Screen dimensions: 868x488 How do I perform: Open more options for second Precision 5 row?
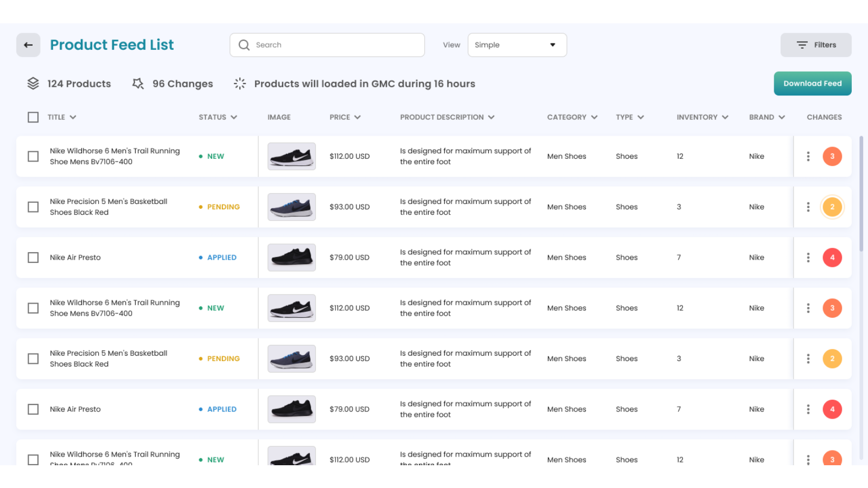tap(808, 358)
